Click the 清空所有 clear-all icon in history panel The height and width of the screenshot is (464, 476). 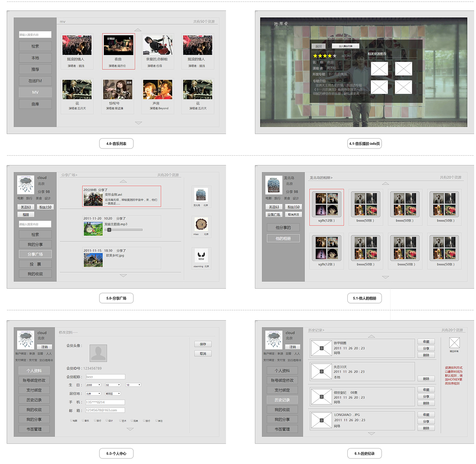454,343
